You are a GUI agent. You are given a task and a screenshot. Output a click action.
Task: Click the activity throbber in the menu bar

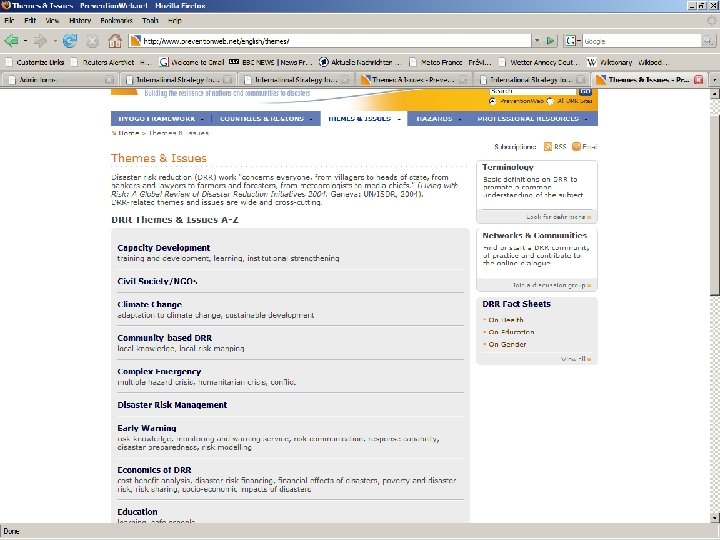pos(711,21)
